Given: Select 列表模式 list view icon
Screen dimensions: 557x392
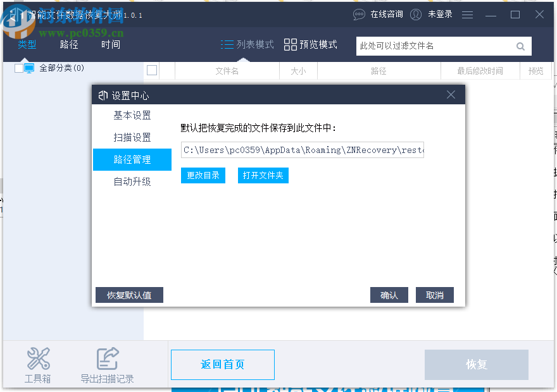Looking at the screenshot, I should coord(227,45).
